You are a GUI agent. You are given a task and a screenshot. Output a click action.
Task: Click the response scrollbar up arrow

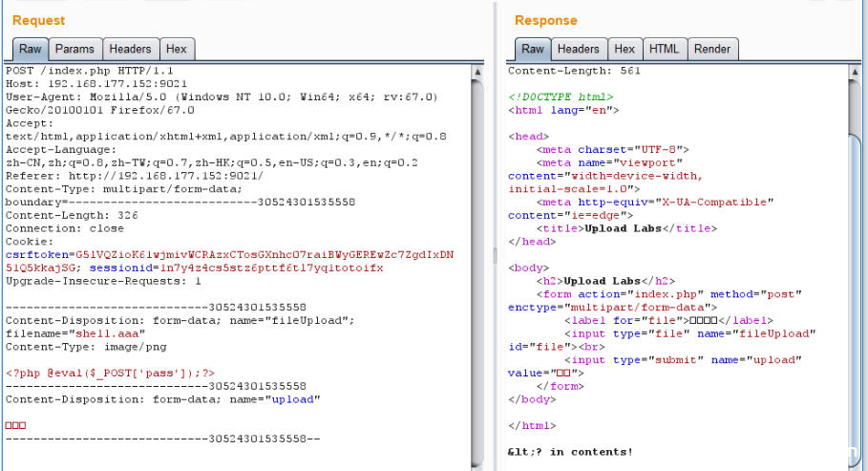[x=855, y=72]
